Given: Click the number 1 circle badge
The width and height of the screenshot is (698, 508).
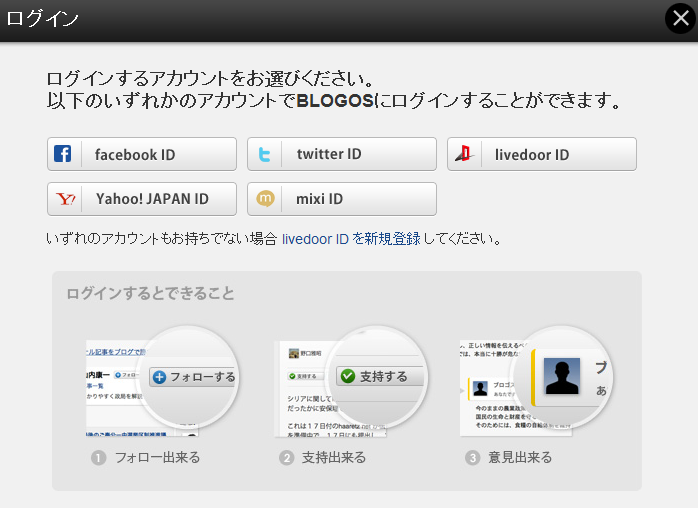Looking at the screenshot, I should click(99, 458).
